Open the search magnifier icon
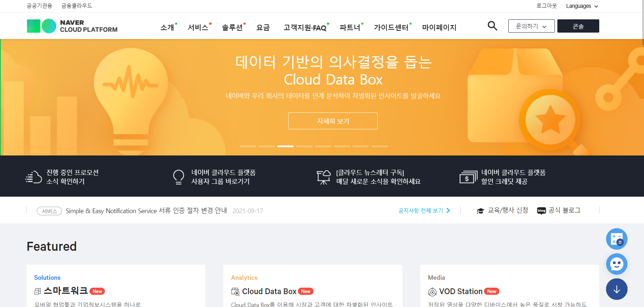 click(x=493, y=26)
